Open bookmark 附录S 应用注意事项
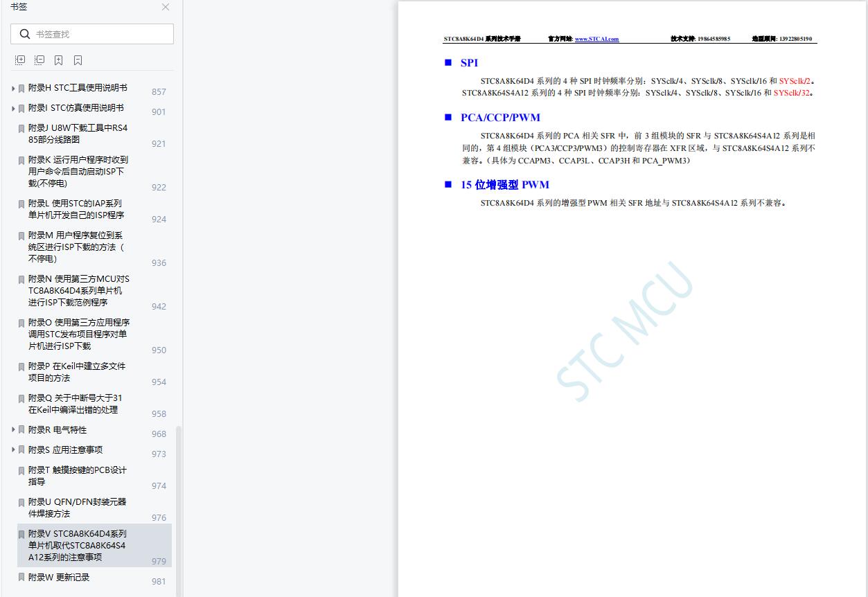The width and height of the screenshot is (868, 597). (65, 449)
